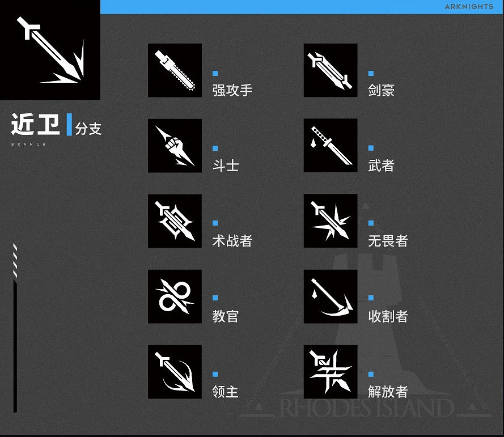Click the 近卫 分支 title
504x437 pixels.
[56, 126]
